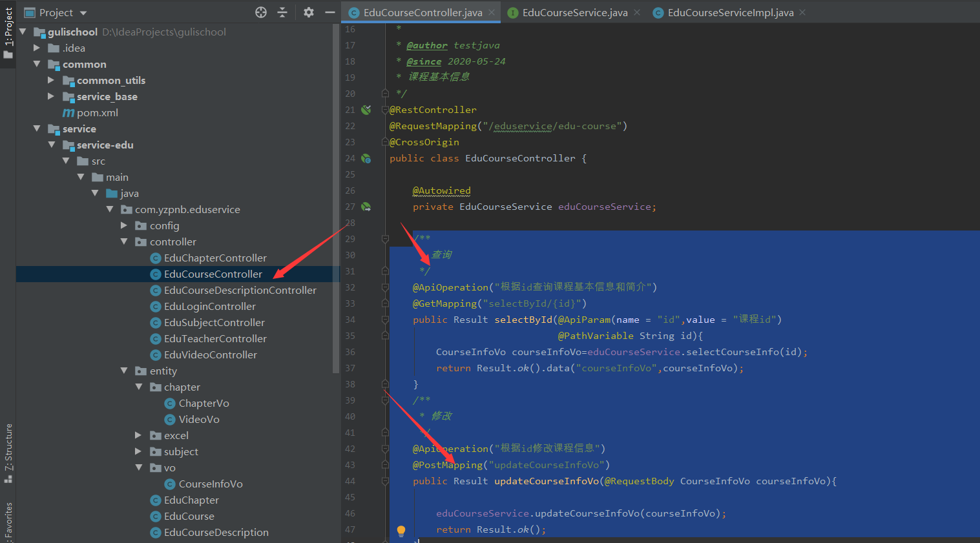Select EduSubjectController class
The height and width of the screenshot is (543, 980).
click(207, 322)
